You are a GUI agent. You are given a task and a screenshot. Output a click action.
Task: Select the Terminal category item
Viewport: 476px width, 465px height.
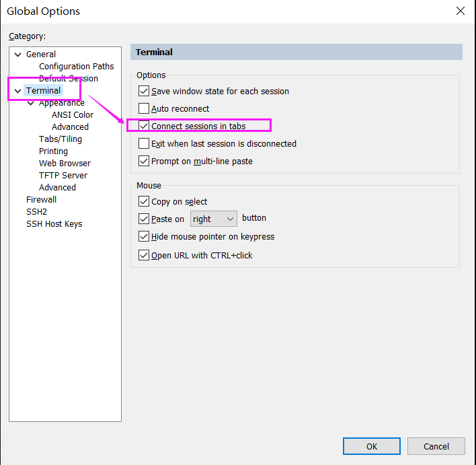tap(43, 91)
